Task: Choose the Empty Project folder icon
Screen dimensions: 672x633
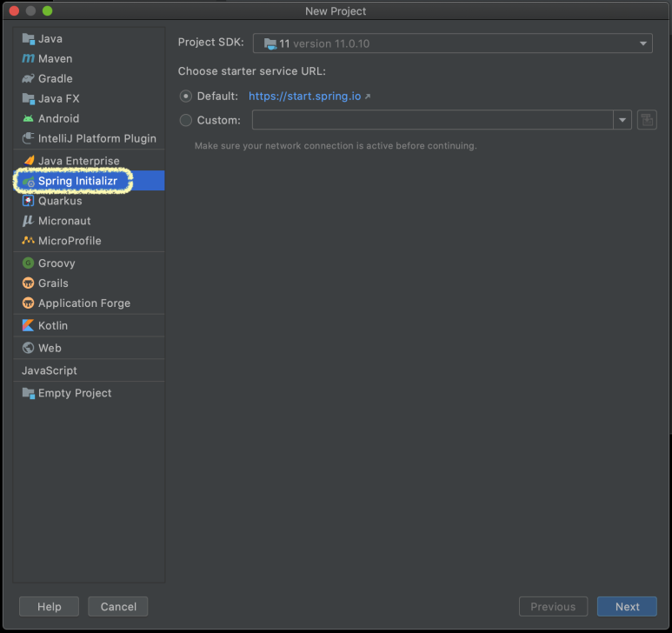Action: (x=29, y=393)
